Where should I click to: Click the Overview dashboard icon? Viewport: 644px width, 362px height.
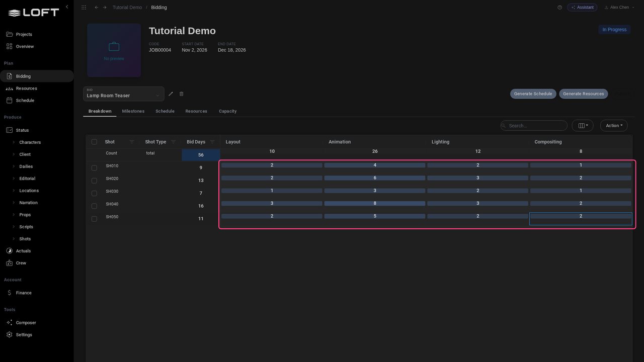tap(10, 46)
